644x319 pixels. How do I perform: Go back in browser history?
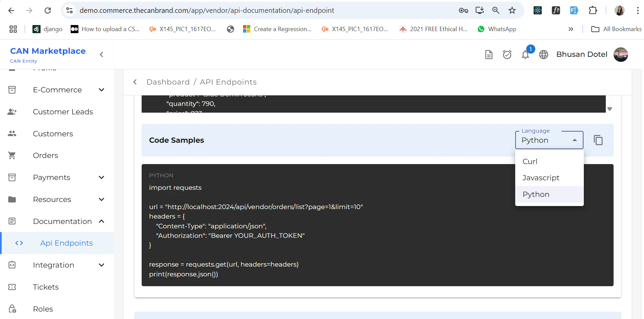point(11,10)
